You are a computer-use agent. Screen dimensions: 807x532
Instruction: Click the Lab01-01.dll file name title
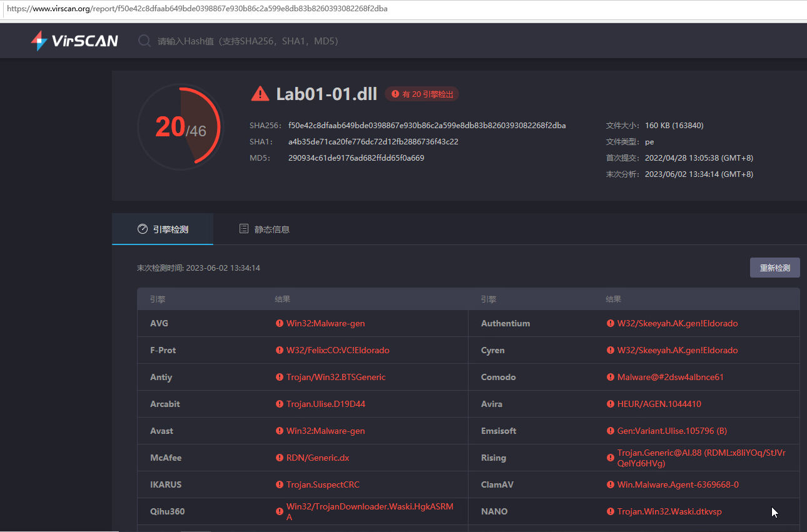(327, 94)
